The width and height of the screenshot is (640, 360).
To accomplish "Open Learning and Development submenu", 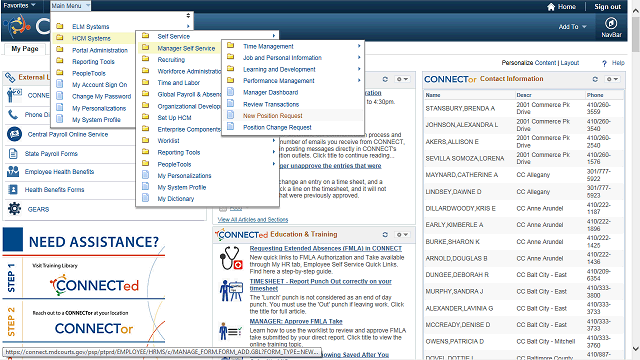I will 279,69.
